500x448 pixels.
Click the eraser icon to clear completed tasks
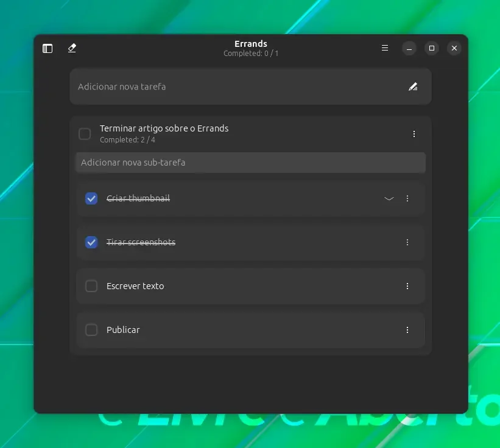72,48
